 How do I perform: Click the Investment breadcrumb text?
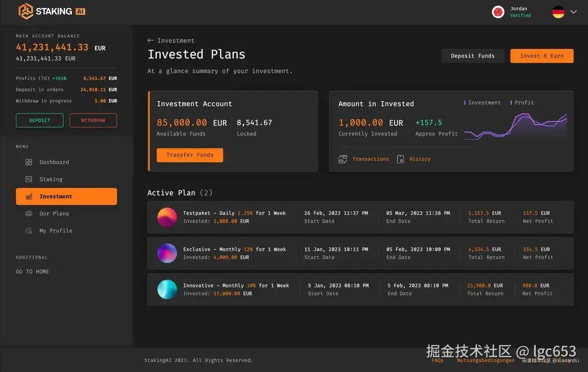pyautogui.click(x=176, y=40)
